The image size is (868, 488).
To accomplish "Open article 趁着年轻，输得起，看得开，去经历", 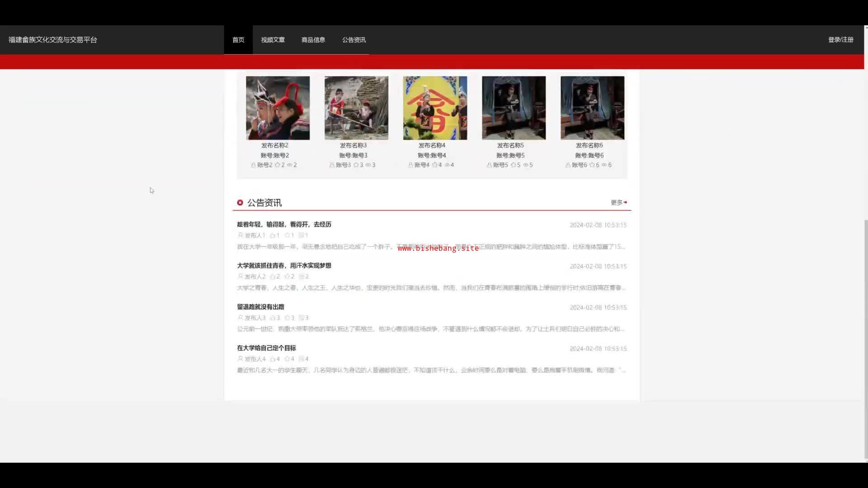I will click(x=284, y=225).
